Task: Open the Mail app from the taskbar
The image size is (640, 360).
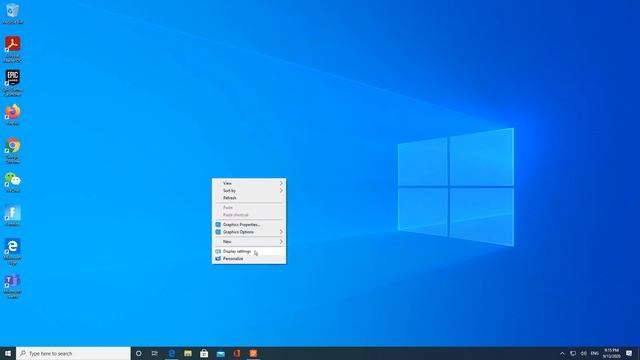Action: 220,353
